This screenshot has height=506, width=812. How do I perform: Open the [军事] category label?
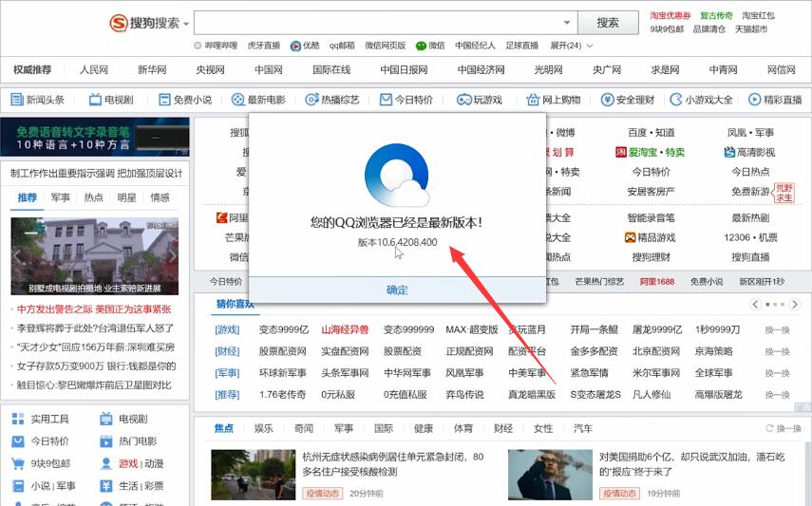(227, 373)
